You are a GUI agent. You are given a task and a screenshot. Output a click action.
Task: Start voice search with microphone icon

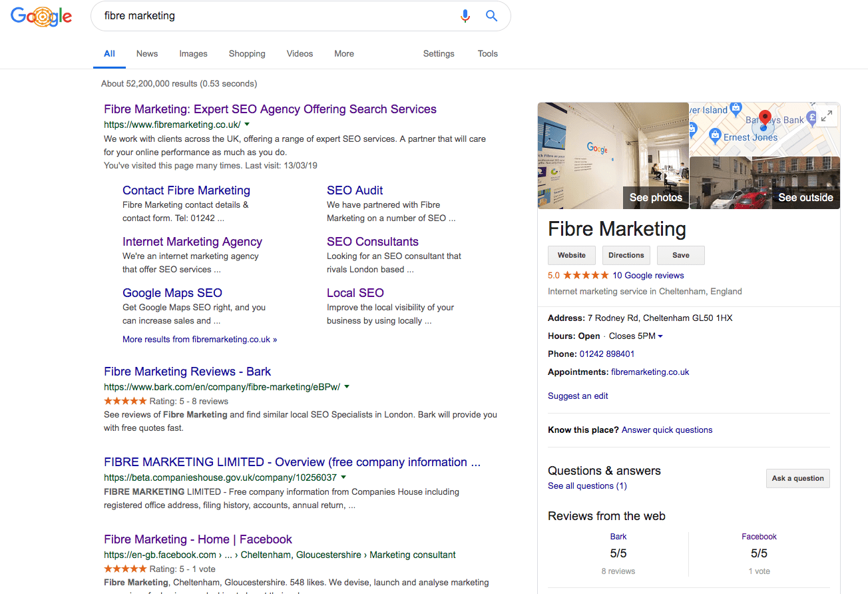point(465,16)
